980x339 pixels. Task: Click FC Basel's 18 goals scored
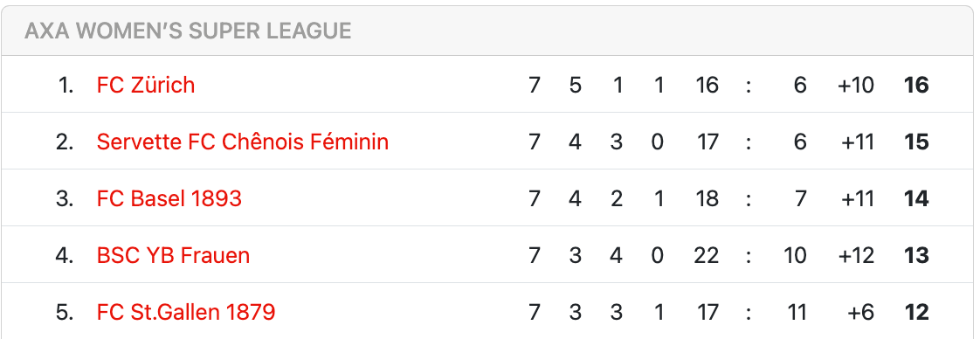[x=707, y=199]
